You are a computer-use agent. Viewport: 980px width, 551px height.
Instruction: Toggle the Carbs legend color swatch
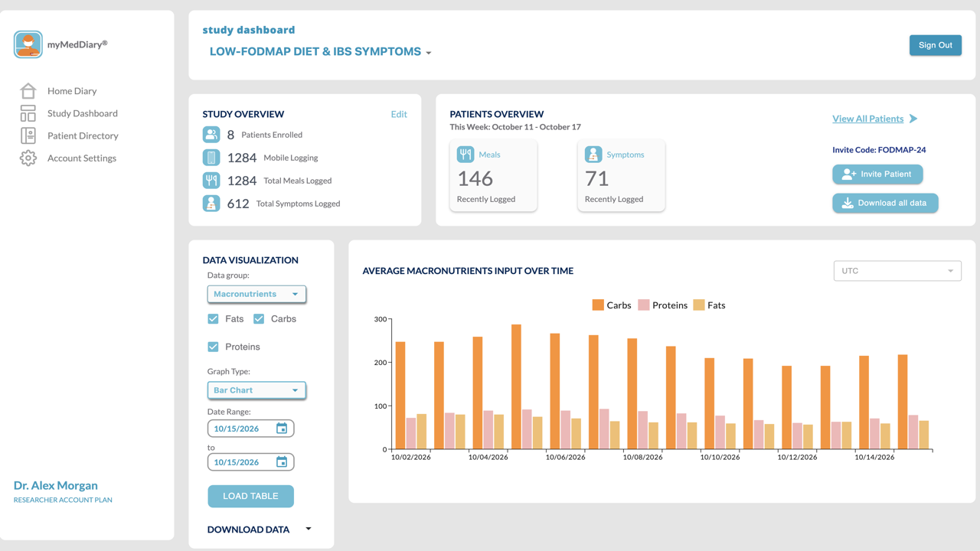click(598, 305)
